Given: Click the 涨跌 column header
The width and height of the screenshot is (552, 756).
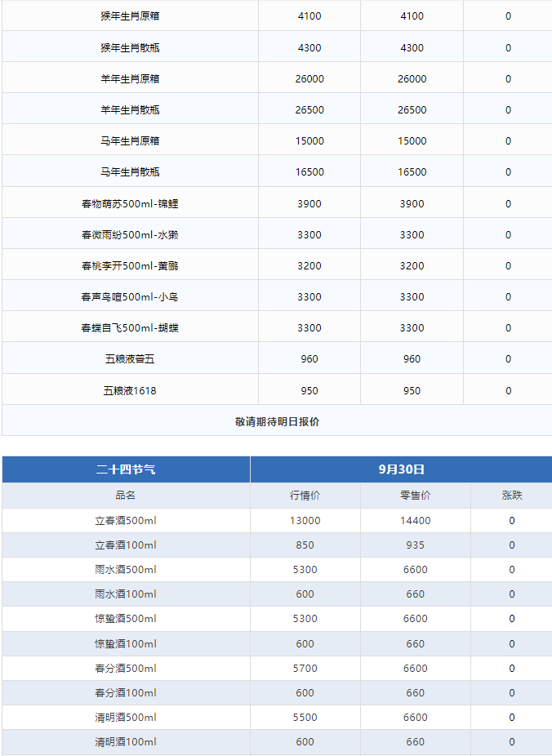Looking at the screenshot, I should point(512,496).
